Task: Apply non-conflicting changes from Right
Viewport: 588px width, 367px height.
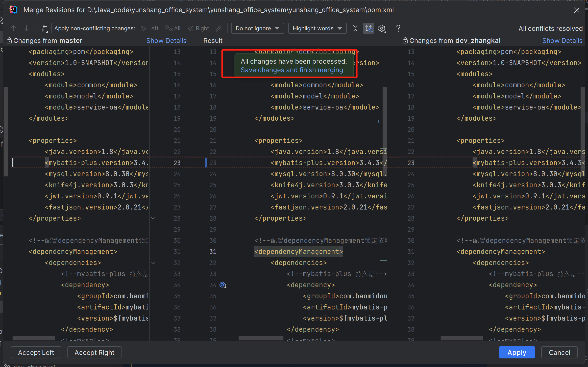Action: [199, 28]
